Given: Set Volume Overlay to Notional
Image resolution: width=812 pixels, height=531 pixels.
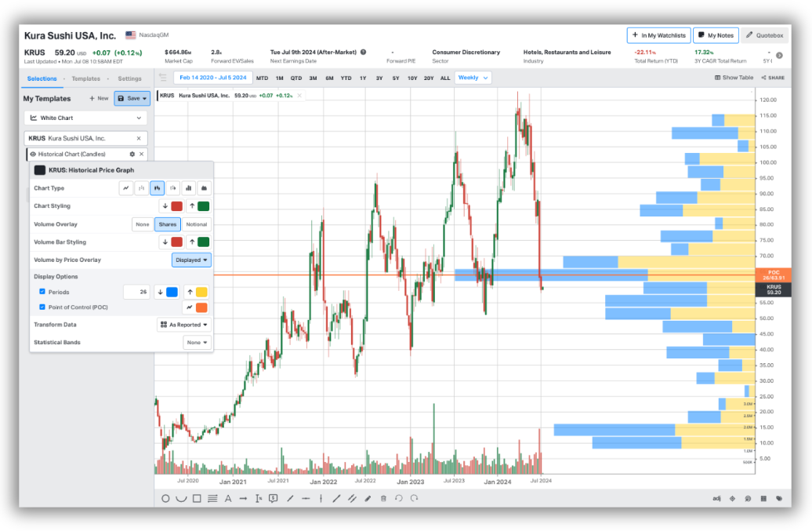Looking at the screenshot, I should click(196, 224).
